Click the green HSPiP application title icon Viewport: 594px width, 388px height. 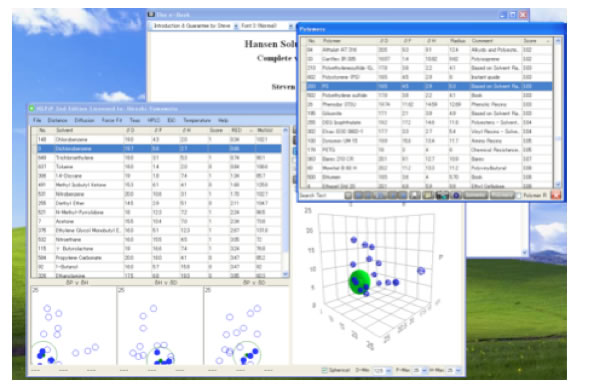click(x=32, y=108)
